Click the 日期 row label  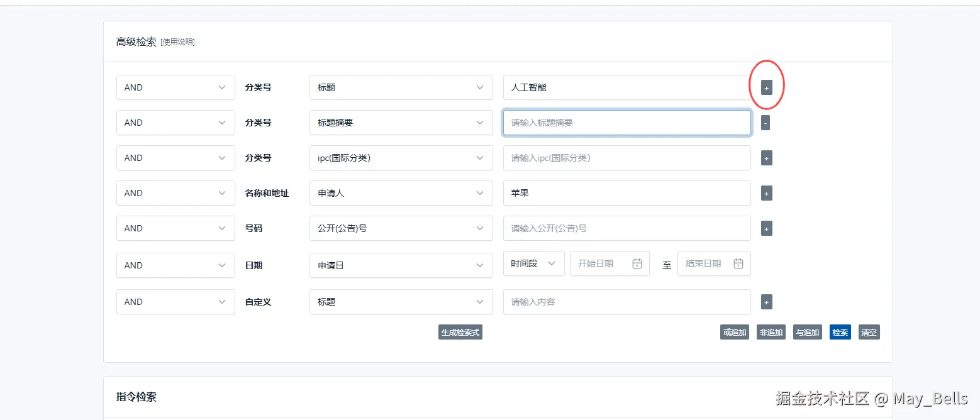coord(253,265)
